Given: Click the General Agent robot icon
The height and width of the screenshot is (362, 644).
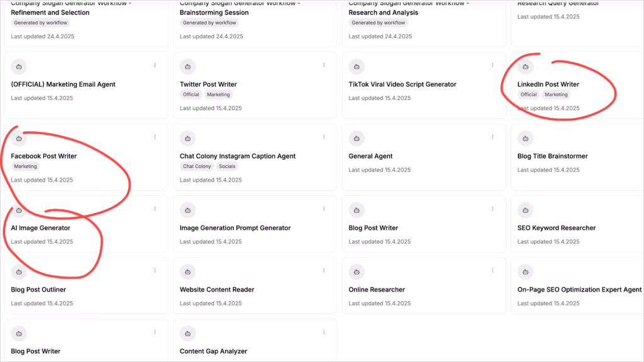Looking at the screenshot, I should click(x=357, y=138).
